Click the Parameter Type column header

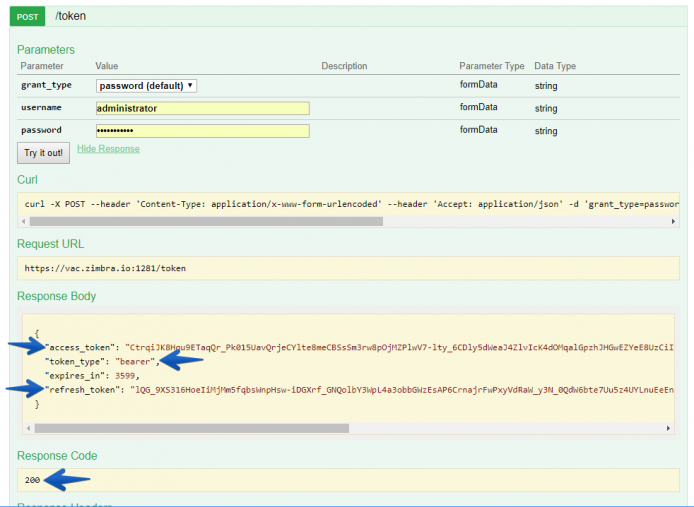tap(492, 66)
